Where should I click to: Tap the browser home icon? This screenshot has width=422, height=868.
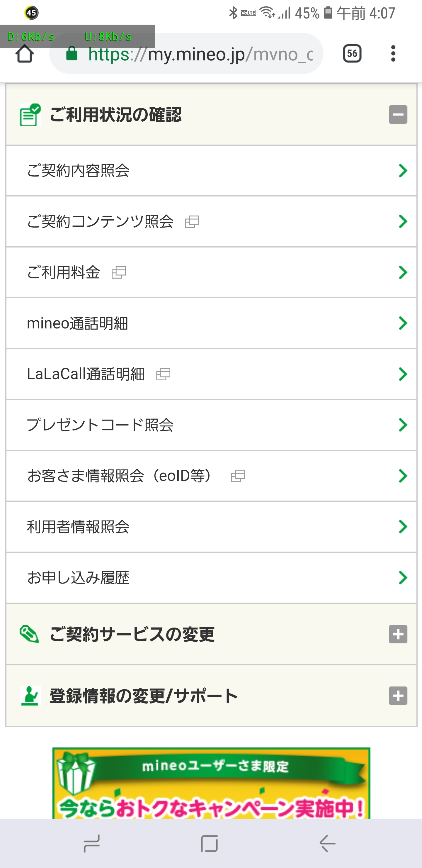(x=25, y=54)
